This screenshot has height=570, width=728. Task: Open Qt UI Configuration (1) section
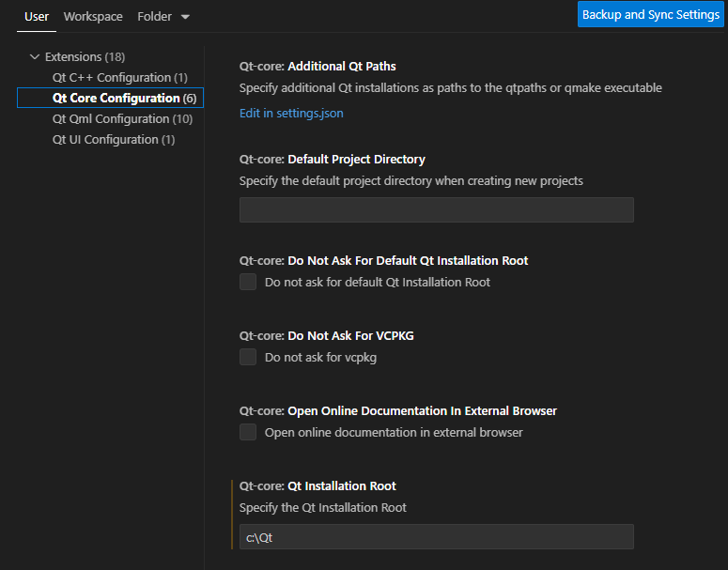coord(114,140)
